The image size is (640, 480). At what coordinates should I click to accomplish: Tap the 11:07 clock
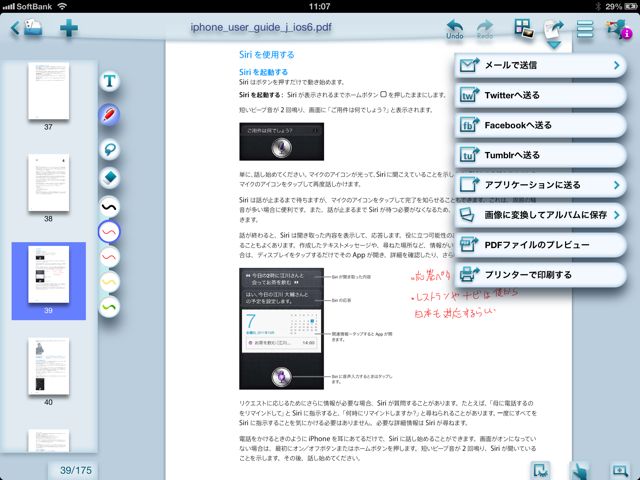[319, 6]
